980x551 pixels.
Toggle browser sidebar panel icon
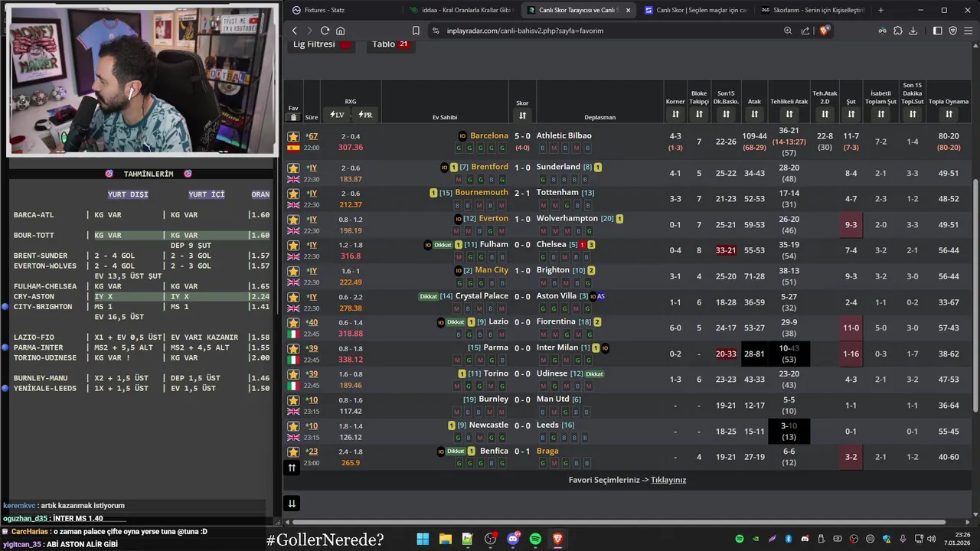[937, 31]
